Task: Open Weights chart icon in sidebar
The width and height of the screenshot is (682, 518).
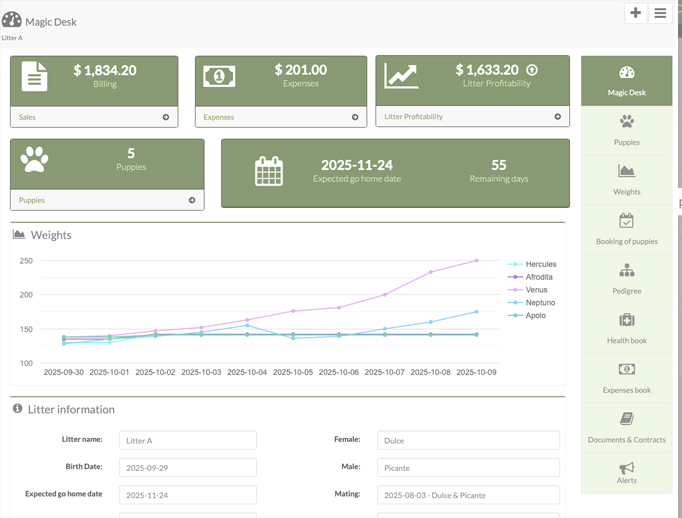Action: click(626, 171)
